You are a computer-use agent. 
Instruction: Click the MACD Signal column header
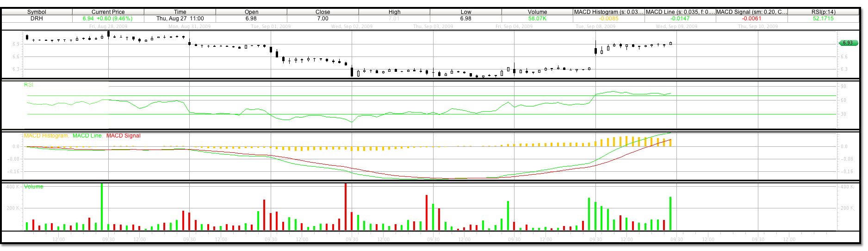pyautogui.click(x=751, y=12)
